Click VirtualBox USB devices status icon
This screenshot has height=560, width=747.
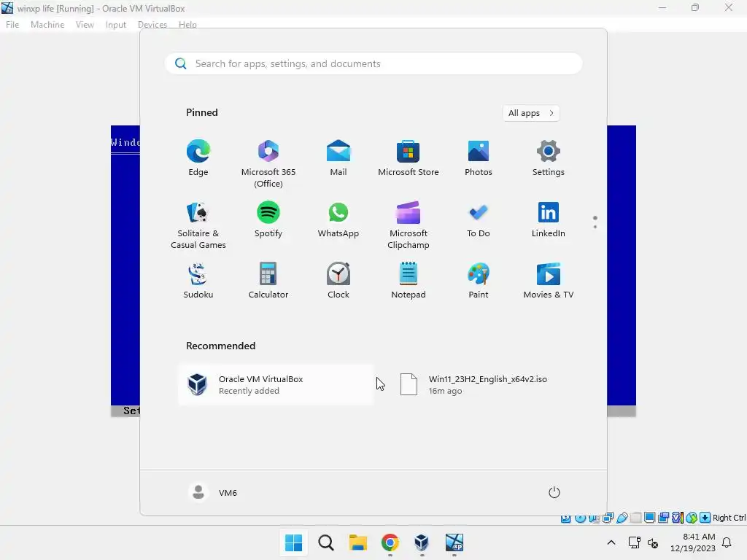(622, 518)
